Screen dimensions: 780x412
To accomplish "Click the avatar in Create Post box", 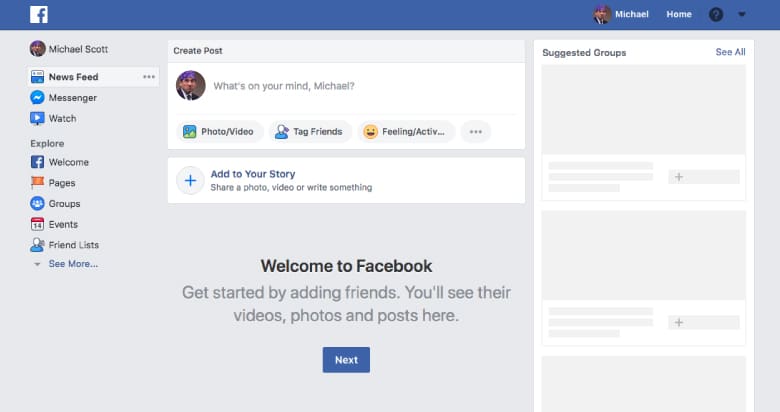I will (x=191, y=86).
